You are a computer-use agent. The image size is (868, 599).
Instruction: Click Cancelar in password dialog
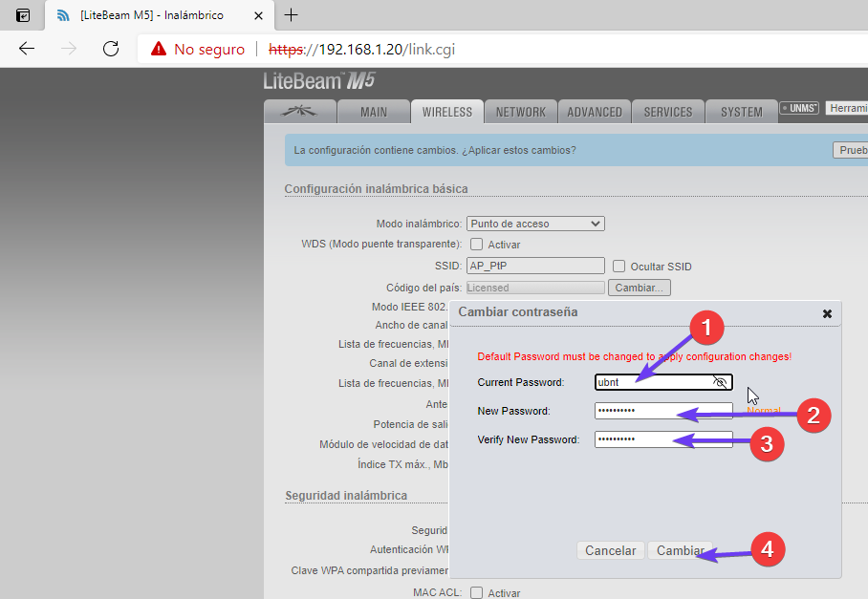610,550
